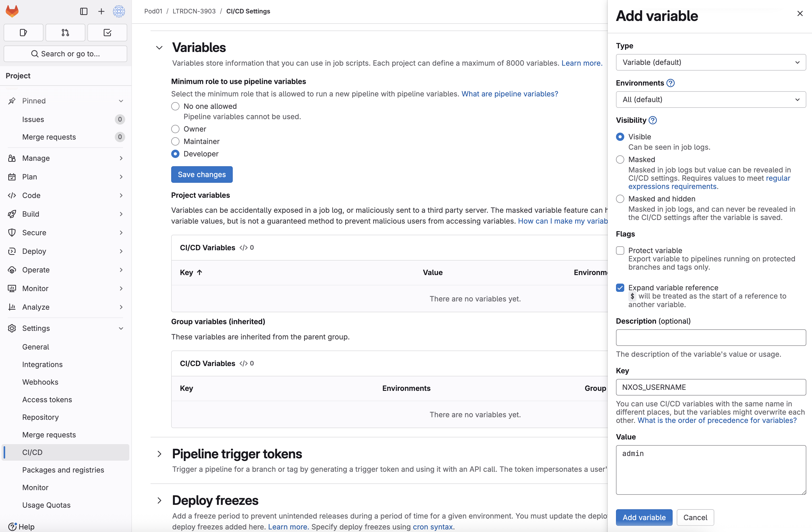Collapse the Pinned sidebar group

[121, 101]
